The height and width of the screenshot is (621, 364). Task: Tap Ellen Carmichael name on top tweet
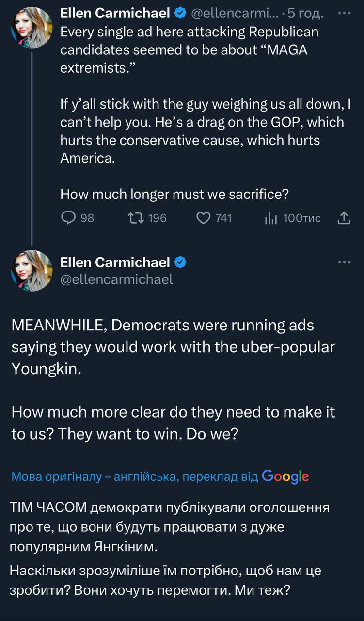(x=115, y=14)
